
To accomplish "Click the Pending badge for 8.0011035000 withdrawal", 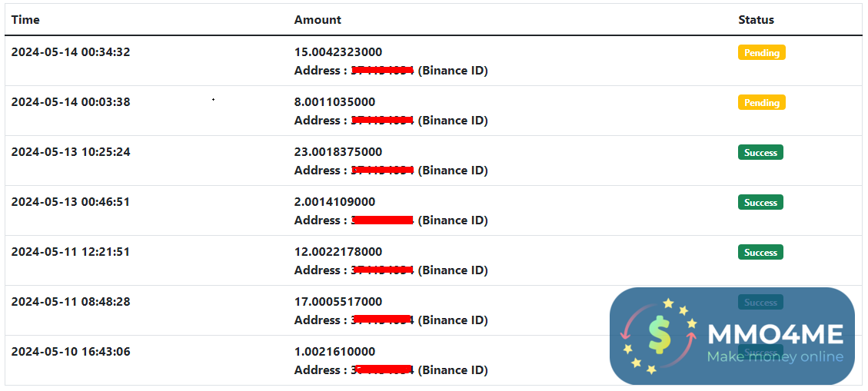I will pyautogui.click(x=761, y=102).
